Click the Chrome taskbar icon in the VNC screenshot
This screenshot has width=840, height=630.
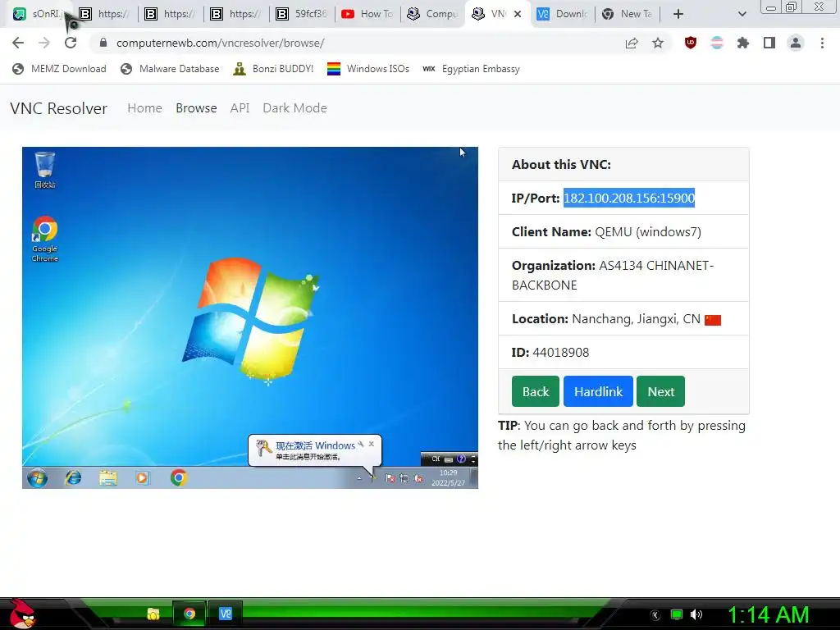pyautogui.click(x=178, y=478)
